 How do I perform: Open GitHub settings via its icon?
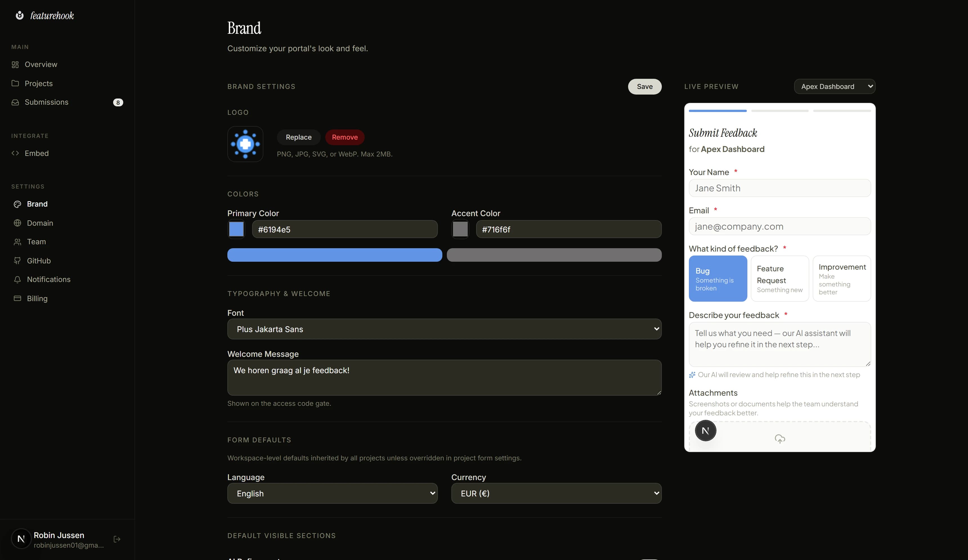(x=18, y=260)
